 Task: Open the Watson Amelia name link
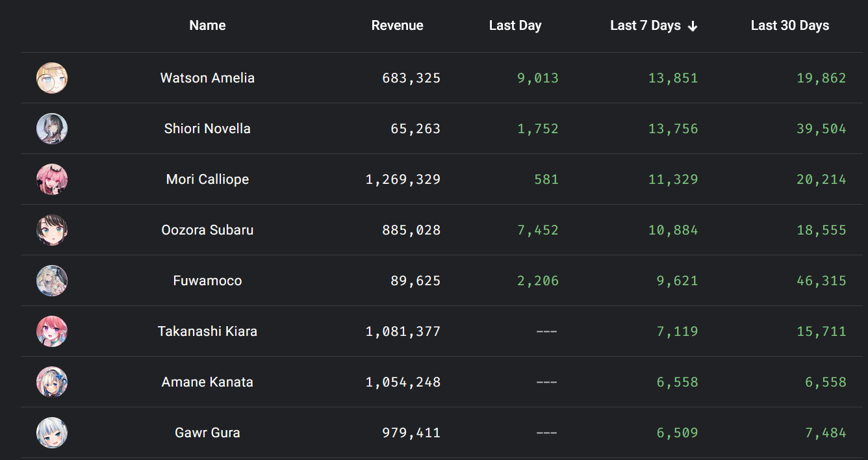207,78
